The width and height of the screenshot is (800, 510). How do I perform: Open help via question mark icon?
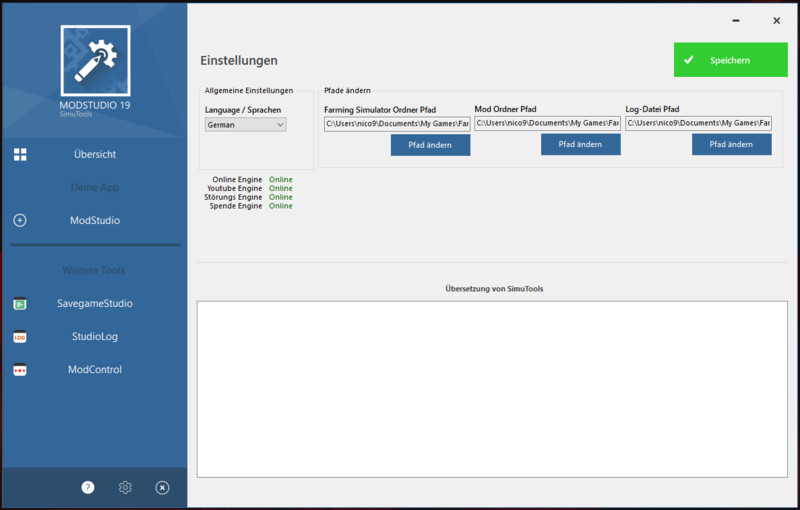88,487
